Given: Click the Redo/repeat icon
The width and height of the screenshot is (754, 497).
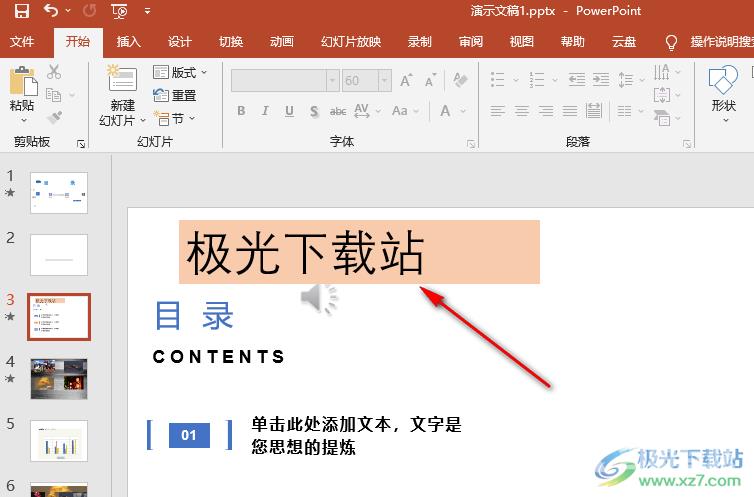Looking at the screenshot, I should click(x=89, y=11).
